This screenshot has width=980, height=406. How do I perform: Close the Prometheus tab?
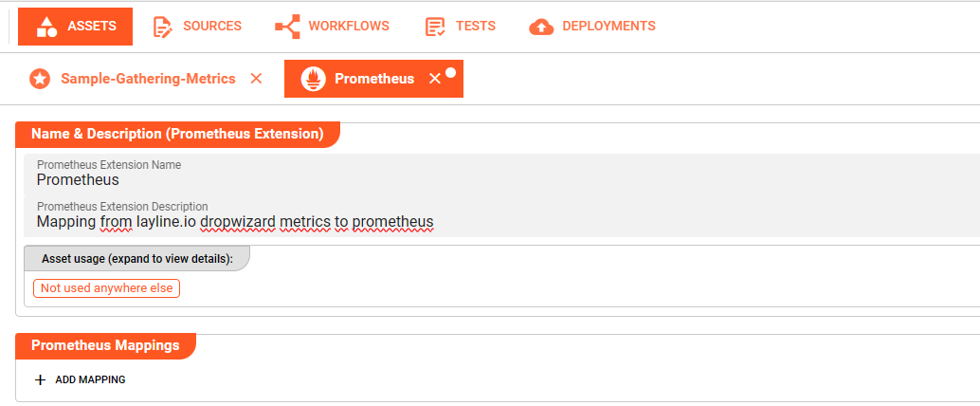(x=434, y=79)
